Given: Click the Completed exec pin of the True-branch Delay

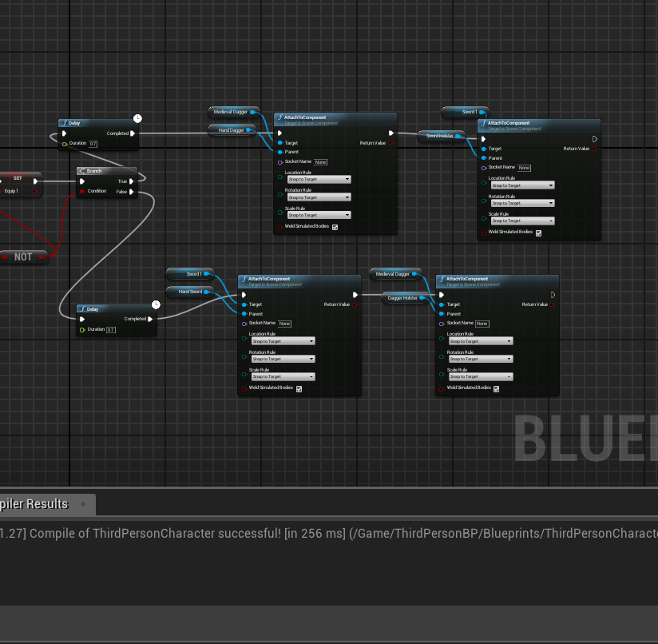Looking at the screenshot, I should [133, 133].
